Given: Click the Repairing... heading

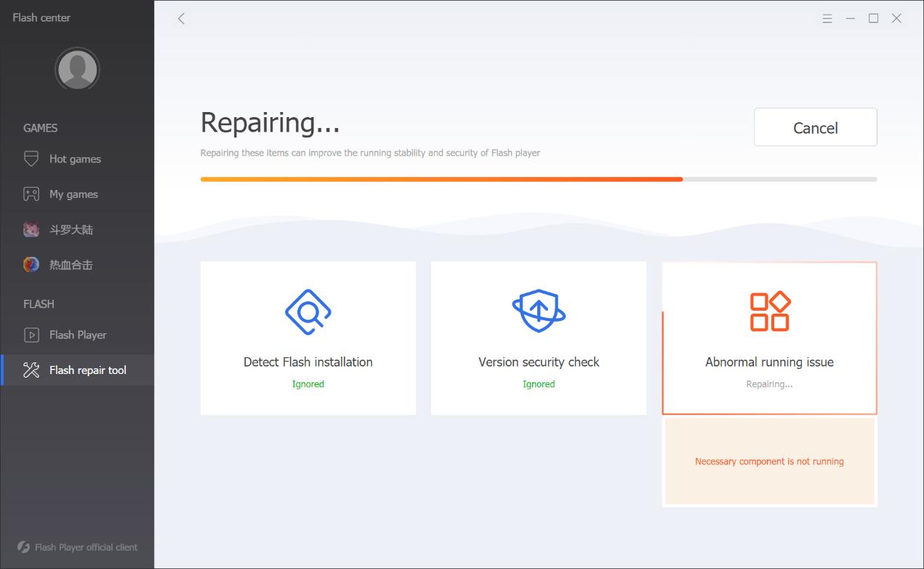Looking at the screenshot, I should click(x=270, y=122).
